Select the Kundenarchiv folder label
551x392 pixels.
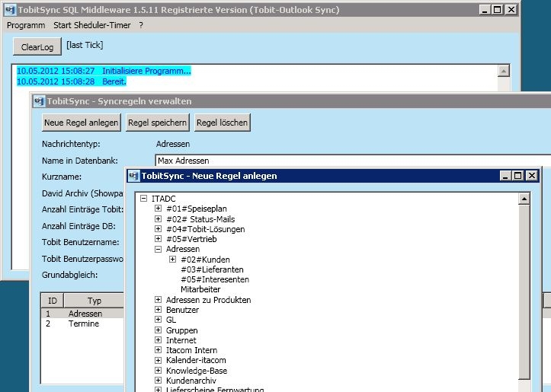[x=191, y=381]
